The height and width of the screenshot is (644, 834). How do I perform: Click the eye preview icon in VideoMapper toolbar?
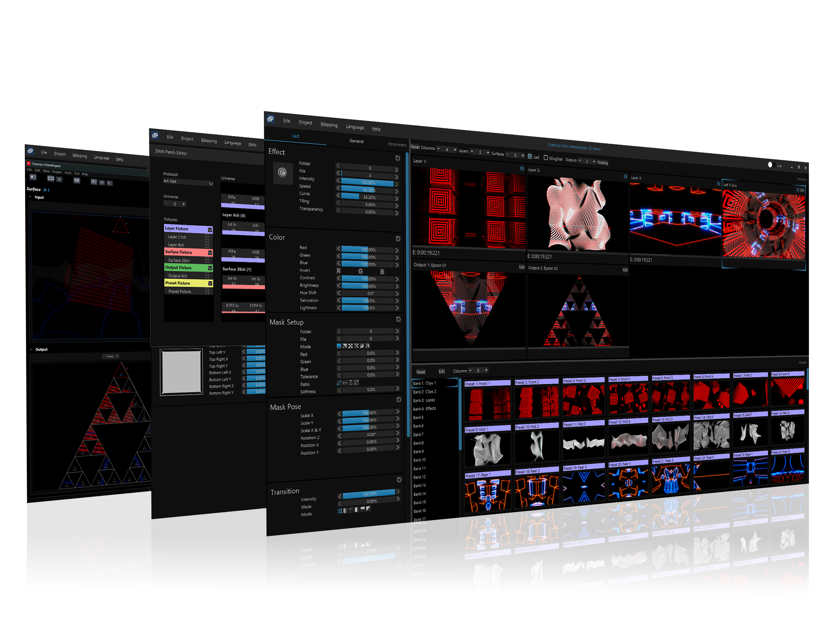click(102, 182)
